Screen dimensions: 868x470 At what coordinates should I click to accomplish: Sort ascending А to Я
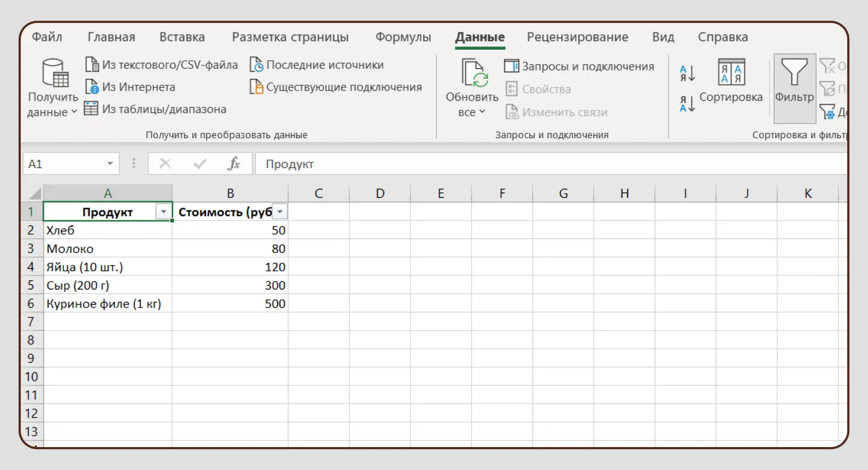click(687, 73)
